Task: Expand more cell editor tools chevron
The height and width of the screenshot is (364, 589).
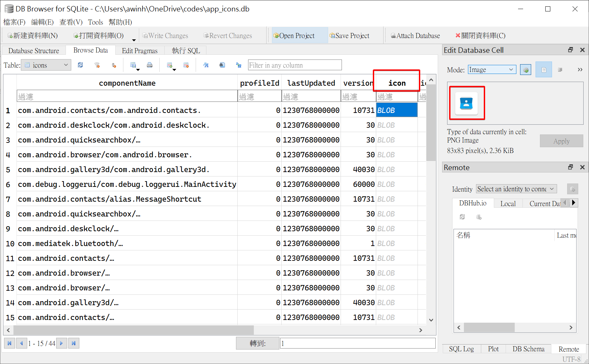Action: 580,70
